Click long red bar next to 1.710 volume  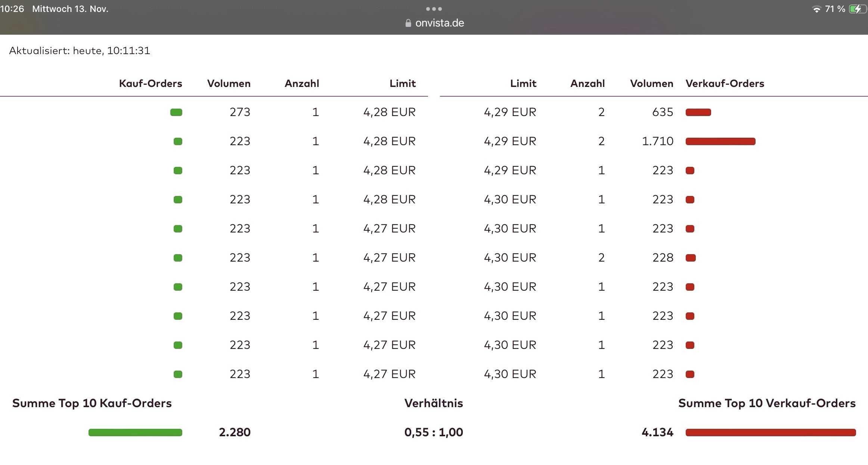point(720,141)
